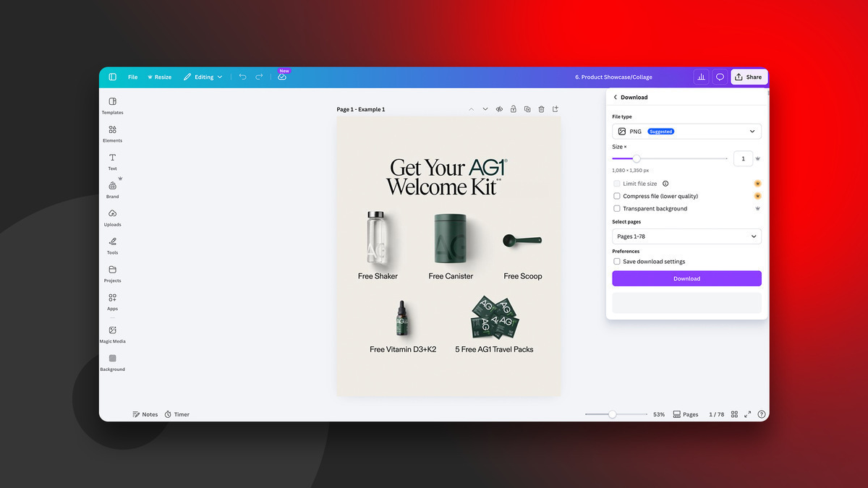The height and width of the screenshot is (488, 868).
Task: Open the Tools panel
Action: coord(112,246)
